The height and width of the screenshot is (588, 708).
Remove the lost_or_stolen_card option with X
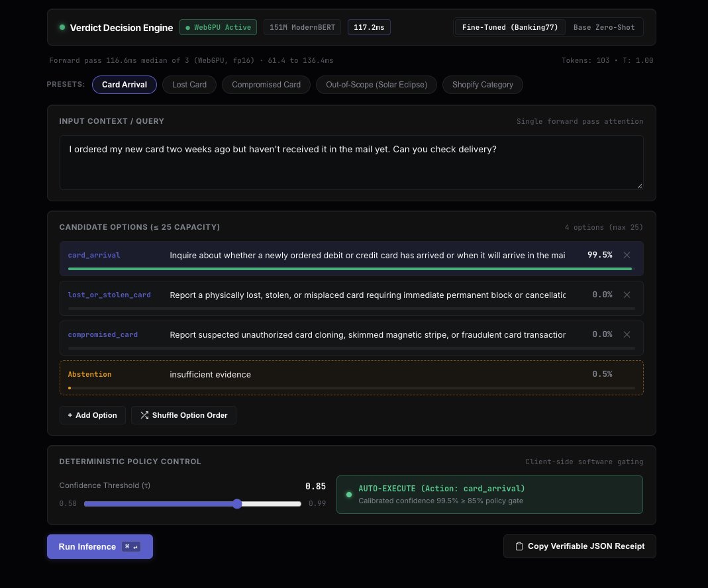pos(627,295)
